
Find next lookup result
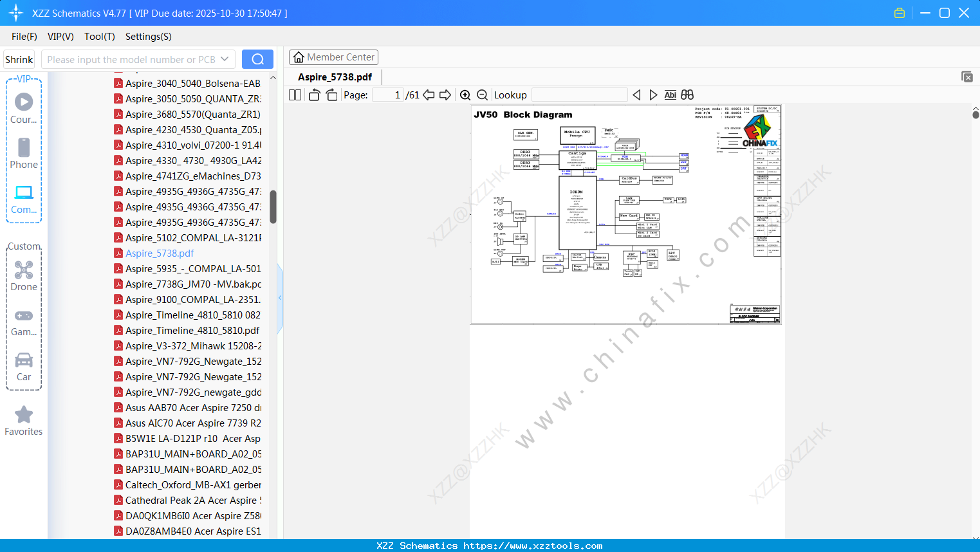653,95
